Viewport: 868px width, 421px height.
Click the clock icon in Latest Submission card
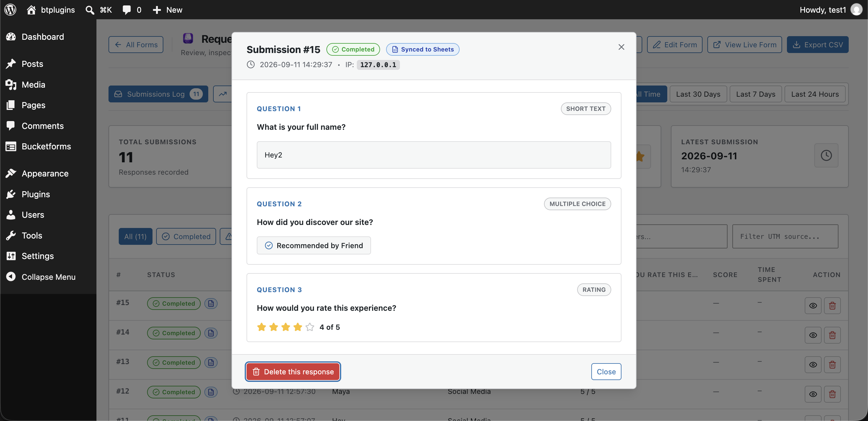pos(826,155)
